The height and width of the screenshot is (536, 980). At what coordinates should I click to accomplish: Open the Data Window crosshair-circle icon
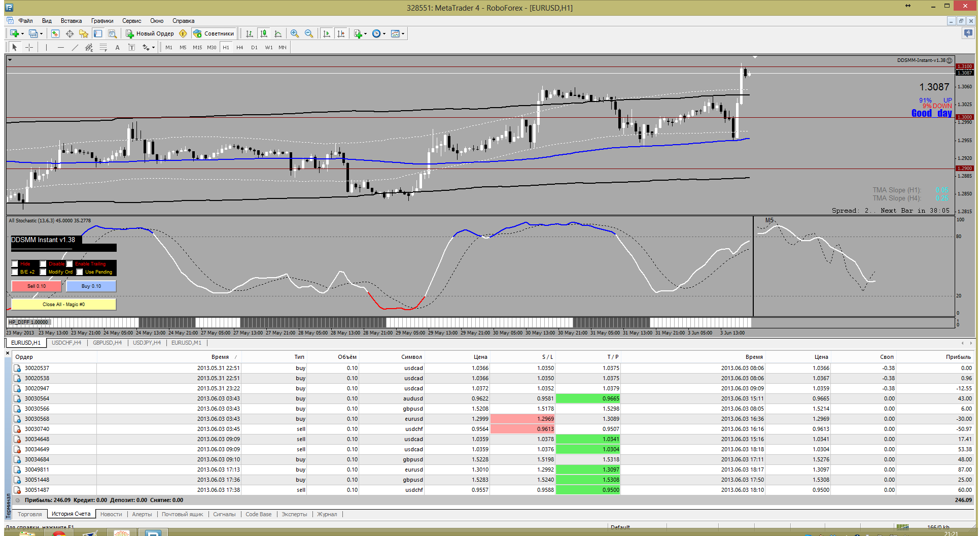pos(69,33)
